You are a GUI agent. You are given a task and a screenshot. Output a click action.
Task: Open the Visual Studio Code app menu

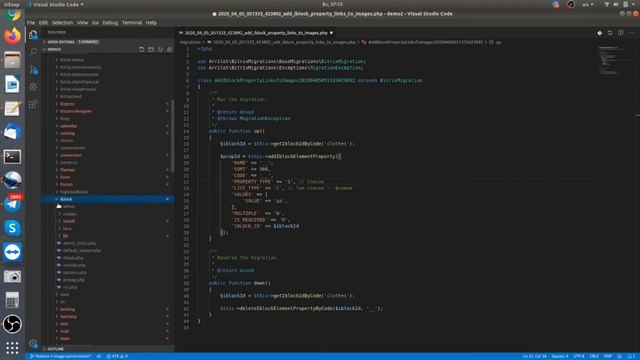coord(56,4)
